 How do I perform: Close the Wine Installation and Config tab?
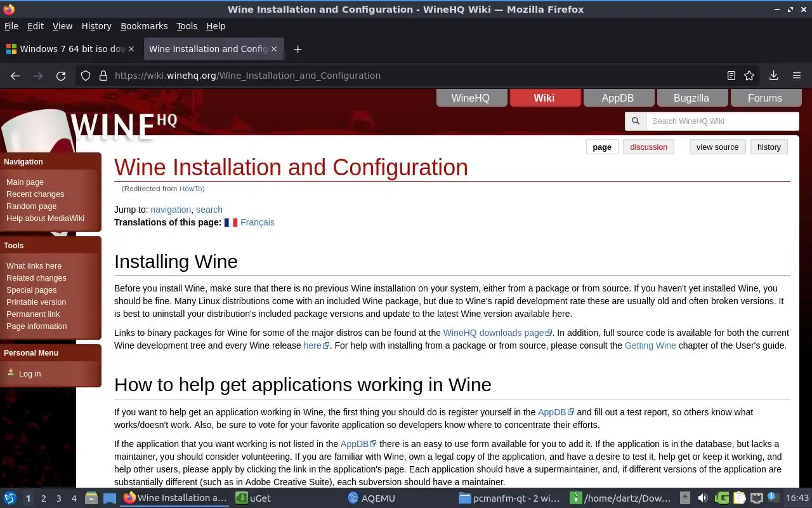point(274,49)
